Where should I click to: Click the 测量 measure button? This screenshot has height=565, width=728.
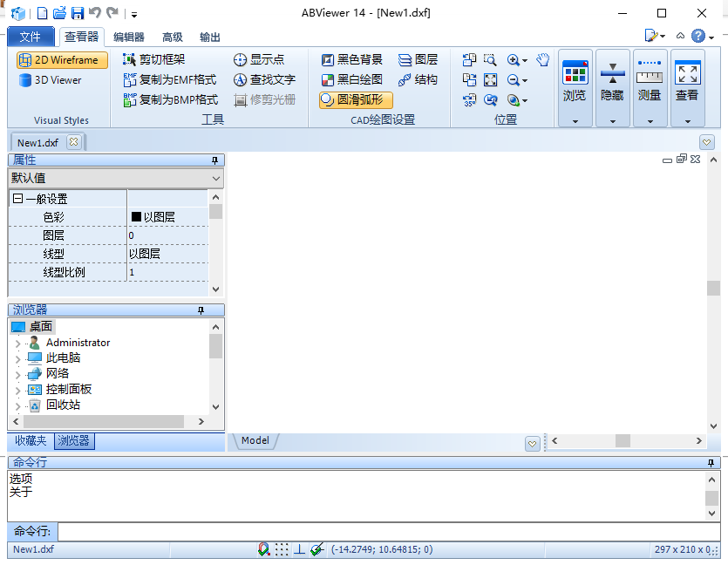point(650,86)
